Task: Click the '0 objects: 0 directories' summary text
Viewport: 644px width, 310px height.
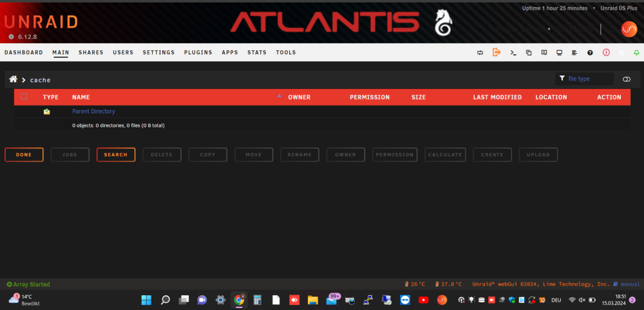Action: [118, 125]
